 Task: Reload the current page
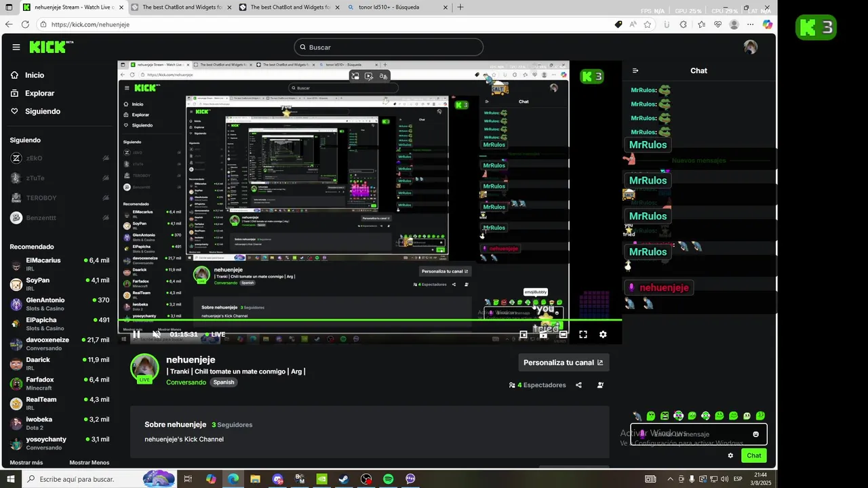click(25, 24)
